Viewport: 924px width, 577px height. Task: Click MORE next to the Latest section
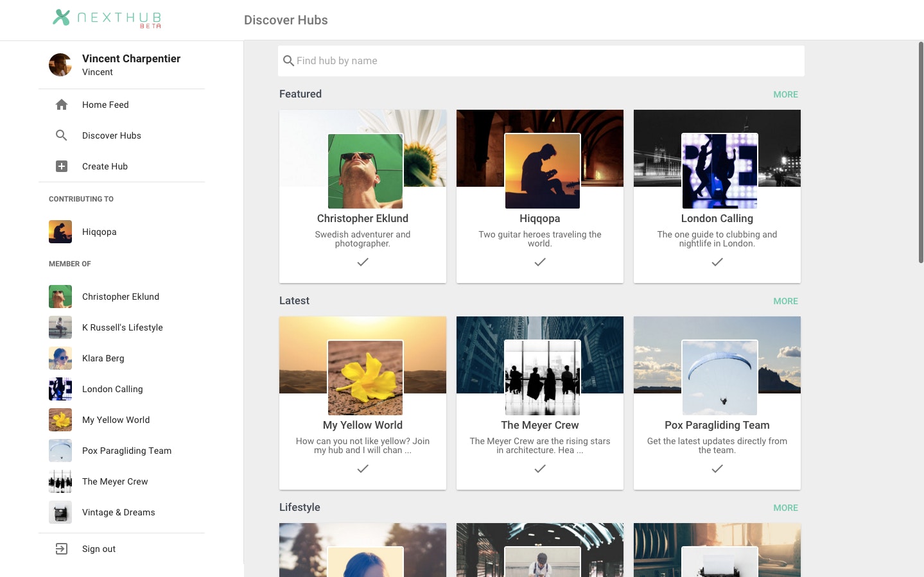pyautogui.click(x=785, y=301)
